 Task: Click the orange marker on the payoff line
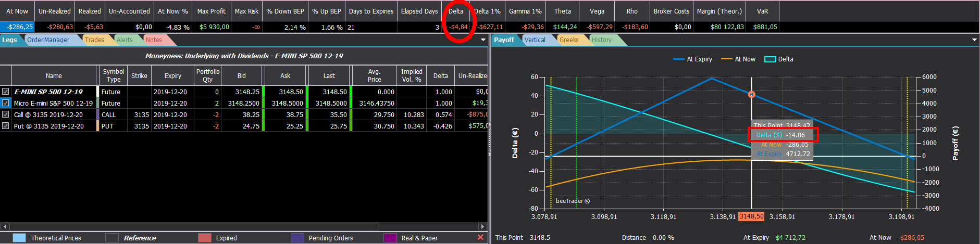point(751,95)
